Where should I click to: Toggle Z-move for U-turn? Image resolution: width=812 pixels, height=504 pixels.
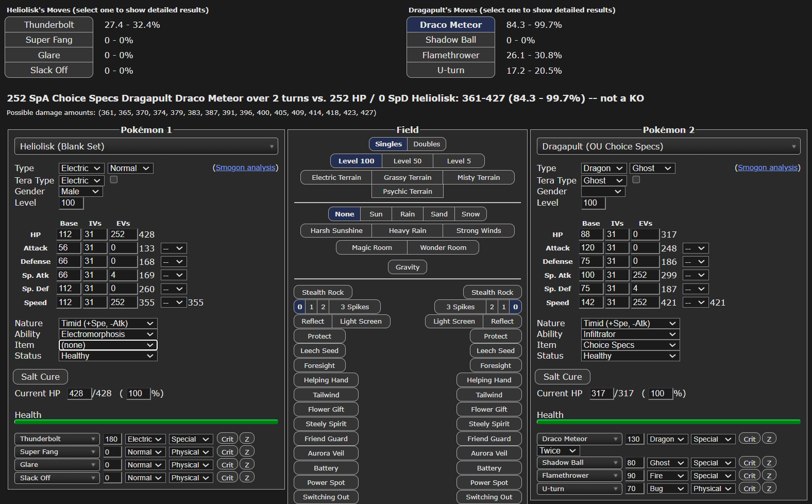coord(769,489)
